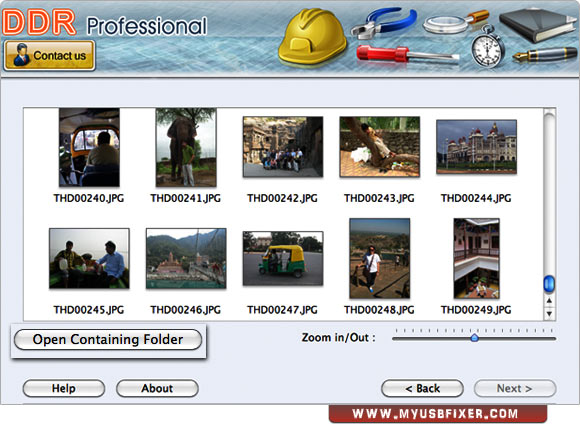Click the THD00241.JPG file name

(186, 198)
